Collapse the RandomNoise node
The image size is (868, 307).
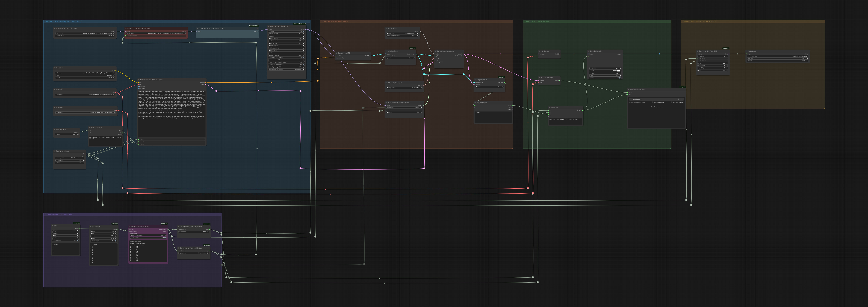386,28
